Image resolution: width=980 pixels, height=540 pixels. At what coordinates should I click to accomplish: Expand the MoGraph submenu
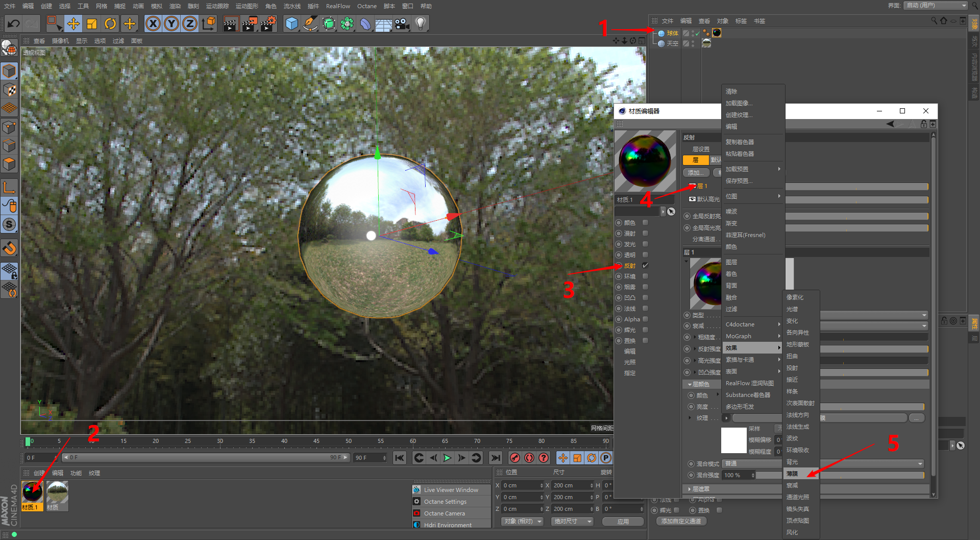[x=753, y=336]
